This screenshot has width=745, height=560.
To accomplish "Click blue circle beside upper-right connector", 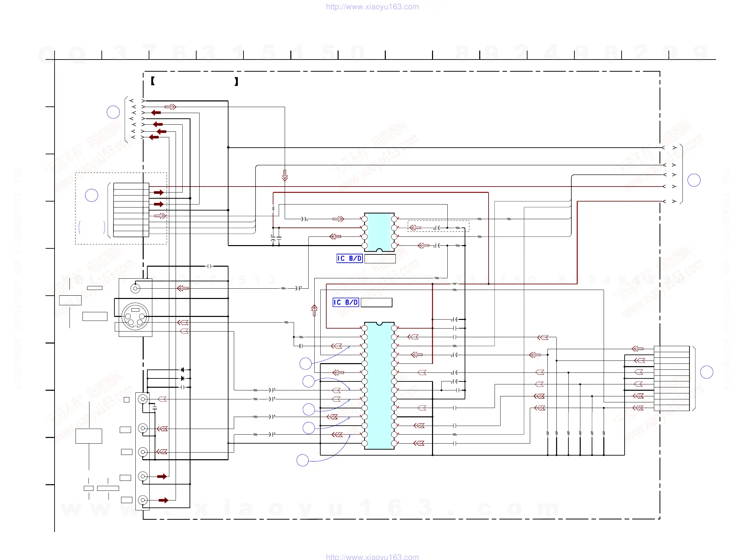I will pos(693,180).
